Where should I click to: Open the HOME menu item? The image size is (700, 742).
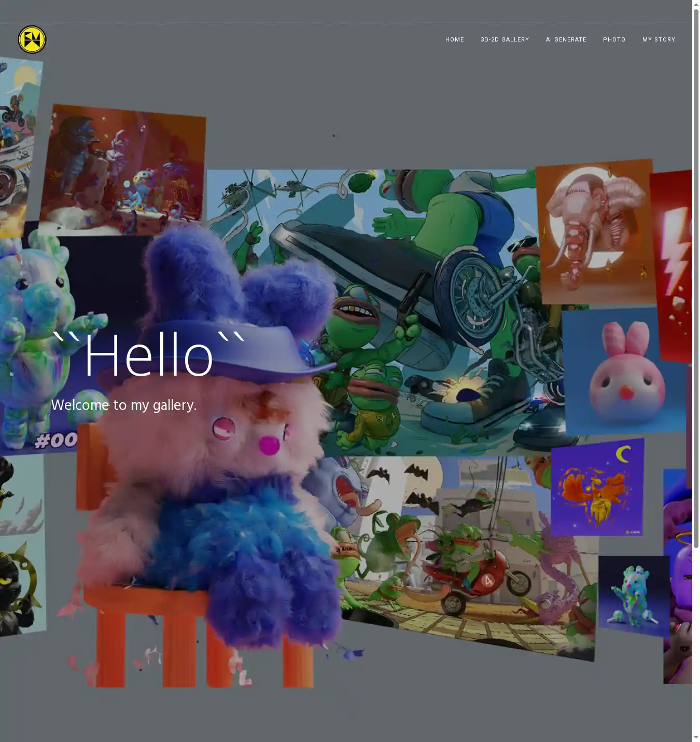click(x=454, y=39)
